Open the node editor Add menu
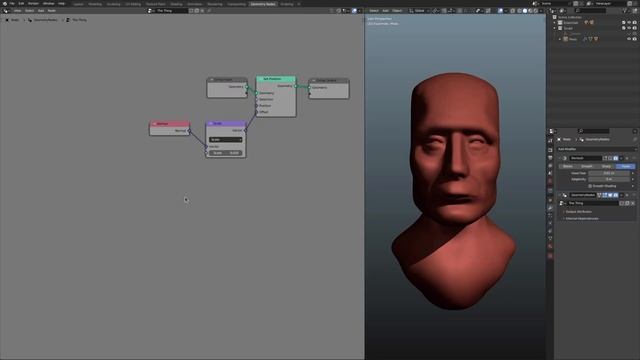Screen dimensions: 640x360 41,11
